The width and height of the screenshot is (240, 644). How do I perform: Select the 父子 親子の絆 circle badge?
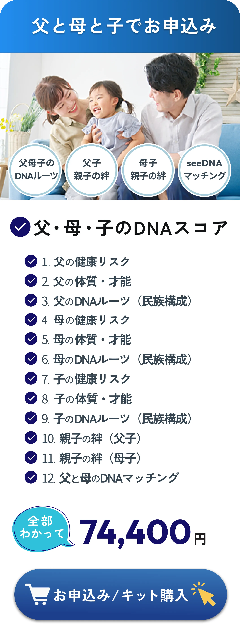pos(91,170)
